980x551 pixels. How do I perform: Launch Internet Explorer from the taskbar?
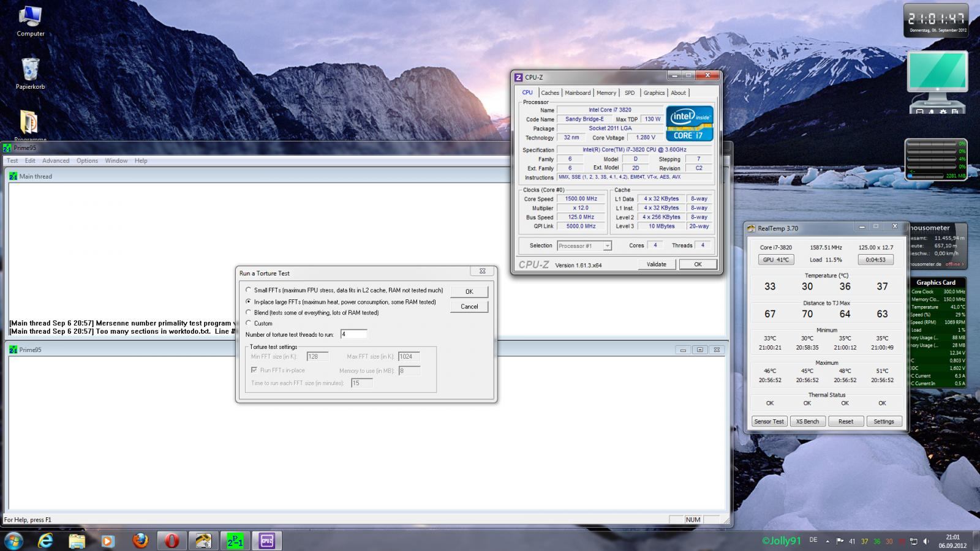pyautogui.click(x=45, y=541)
